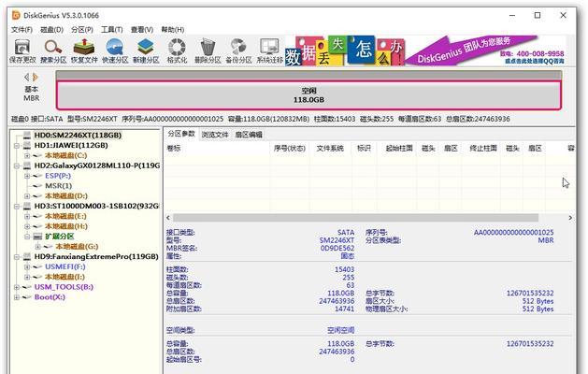Open the 帮助(H) menu

[x=173, y=30]
